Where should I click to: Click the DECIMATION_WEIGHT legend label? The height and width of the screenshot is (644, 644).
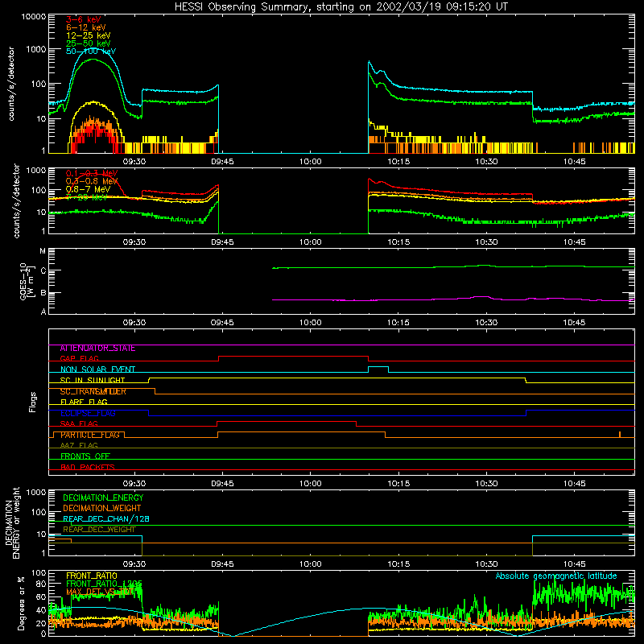(102, 508)
